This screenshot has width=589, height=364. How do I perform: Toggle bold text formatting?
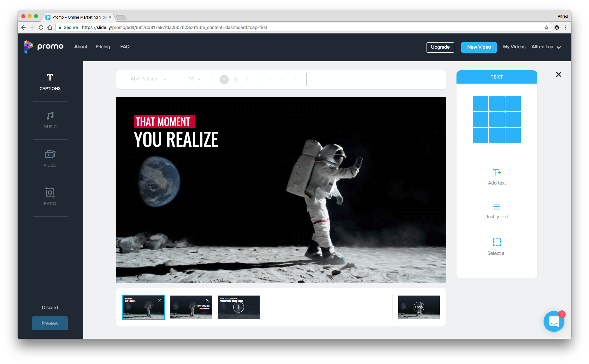click(x=235, y=79)
